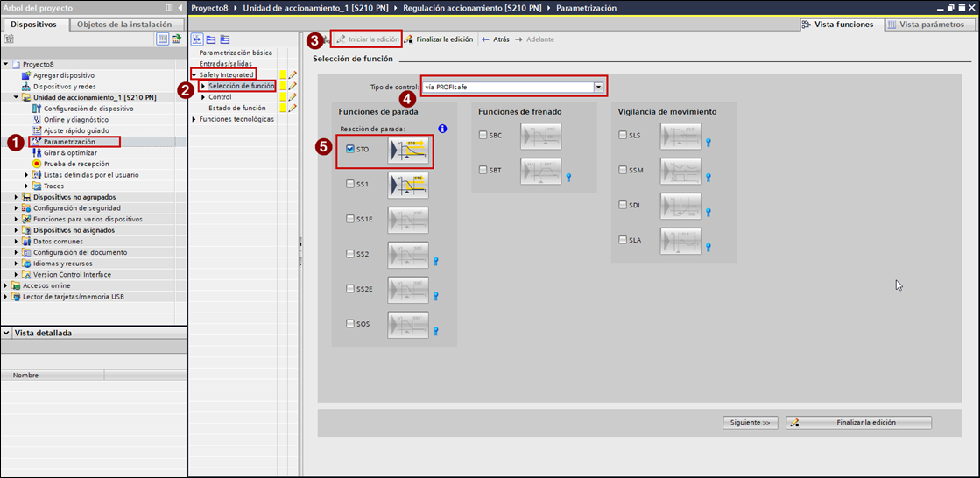Click the pencil icon next to Selección de función
This screenshot has height=478, width=980.
click(293, 86)
